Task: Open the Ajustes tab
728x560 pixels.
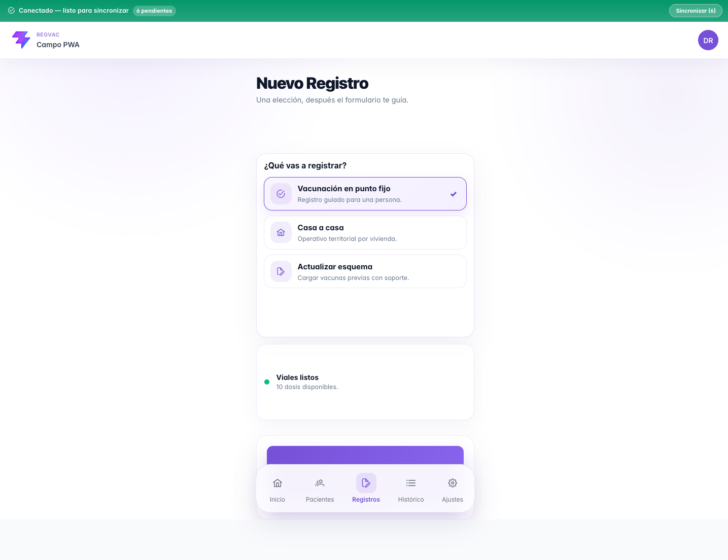Action: click(453, 488)
